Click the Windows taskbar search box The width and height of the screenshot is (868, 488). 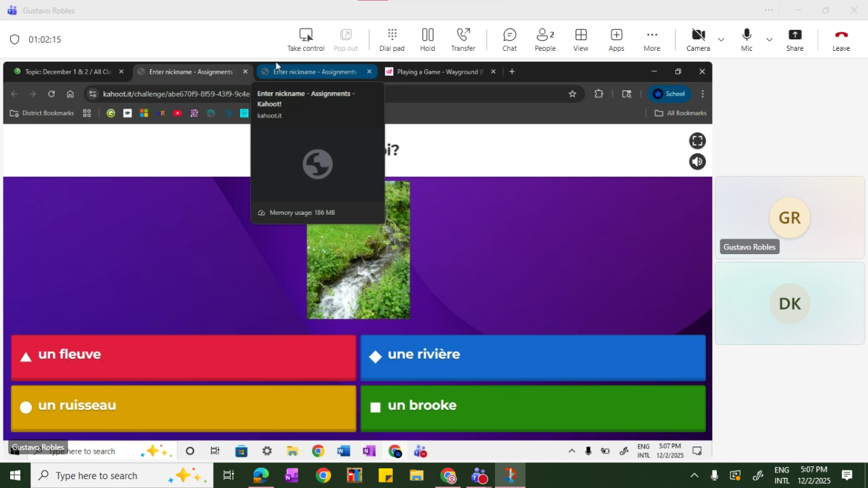(108, 476)
